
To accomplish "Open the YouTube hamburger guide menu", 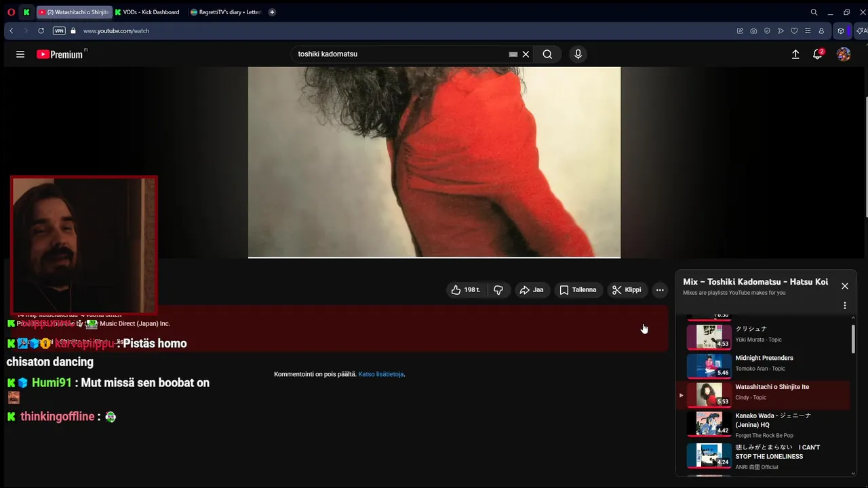I will 20,54.
